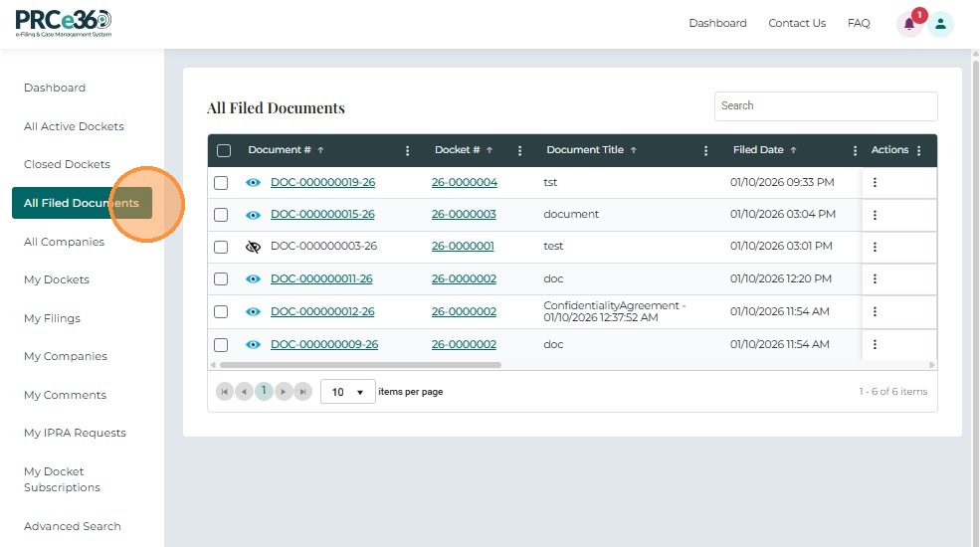The image size is (980, 547).
Task: Sort by Docket # arrow
Action: coord(490,150)
